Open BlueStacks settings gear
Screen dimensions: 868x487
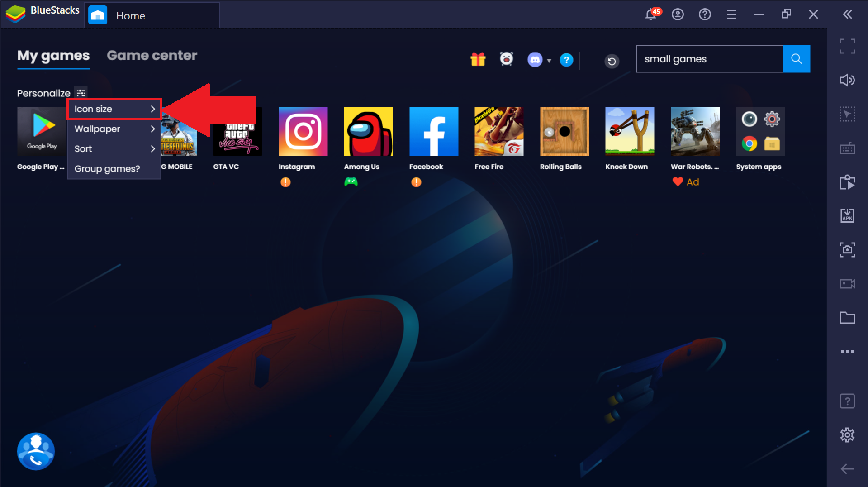click(847, 435)
